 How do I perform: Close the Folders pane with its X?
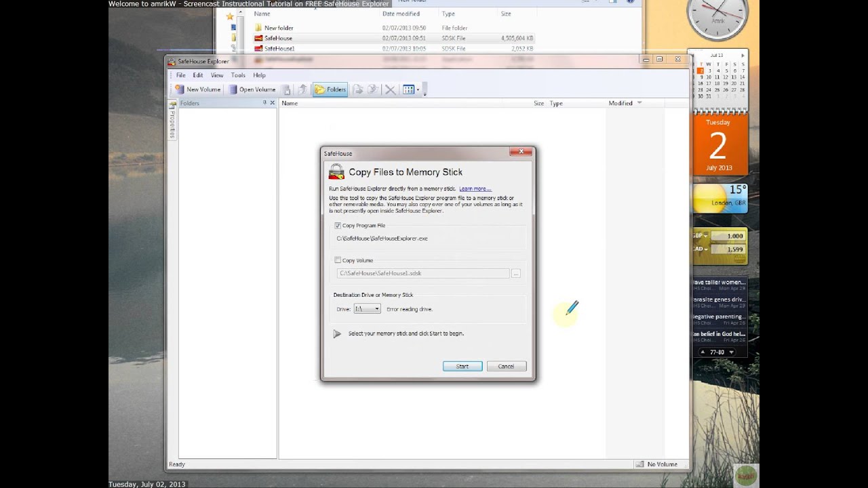pyautogui.click(x=273, y=103)
